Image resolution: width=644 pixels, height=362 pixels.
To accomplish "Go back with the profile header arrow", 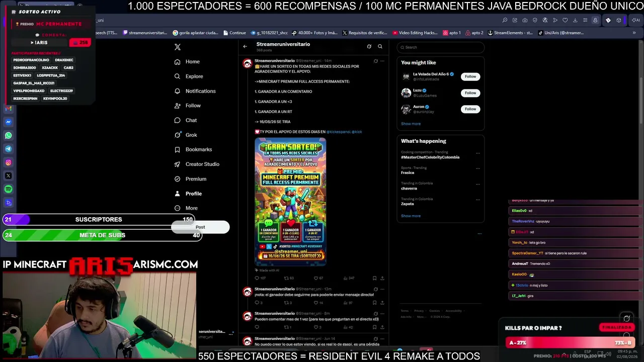I will pyautogui.click(x=245, y=46).
